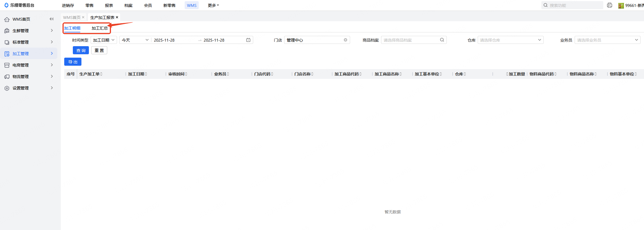Close the 生产加工报表 tab
Viewport: 644px width, 230px height.
point(117,17)
